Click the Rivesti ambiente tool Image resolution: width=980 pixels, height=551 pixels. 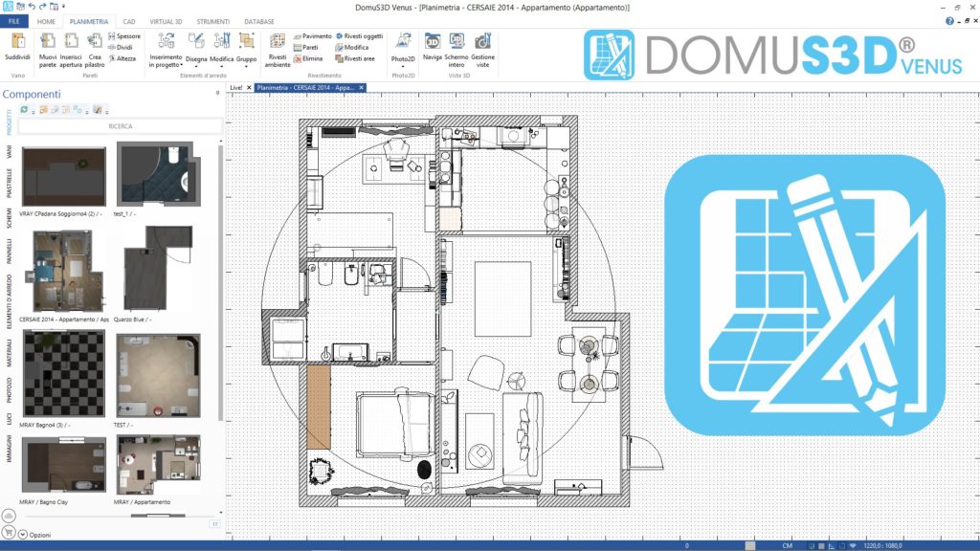(278, 50)
